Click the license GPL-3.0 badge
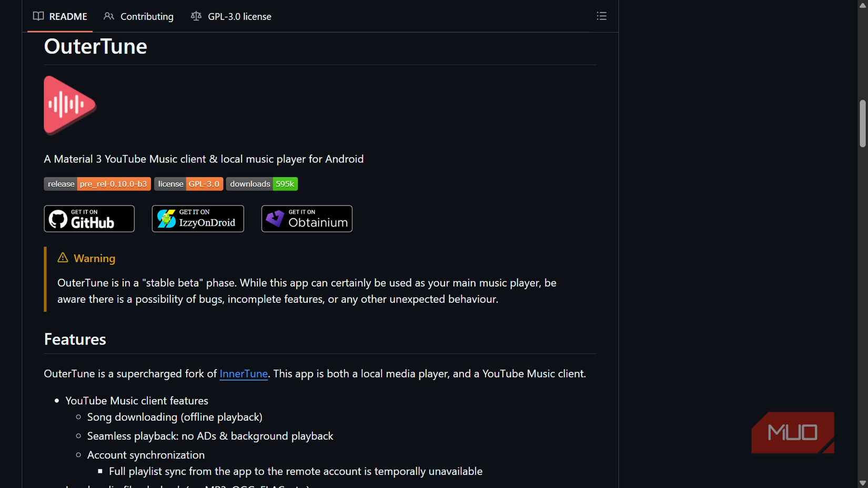868x488 pixels. click(x=188, y=184)
